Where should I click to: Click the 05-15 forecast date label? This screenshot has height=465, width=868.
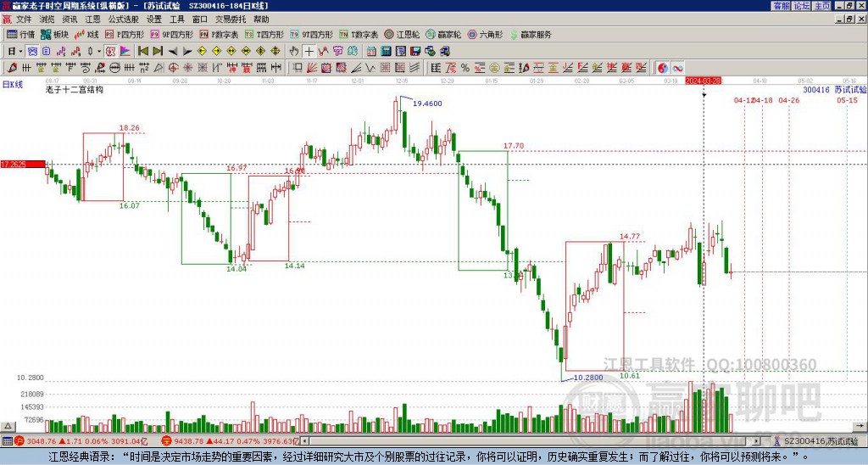pyautogui.click(x=847, y=100)
